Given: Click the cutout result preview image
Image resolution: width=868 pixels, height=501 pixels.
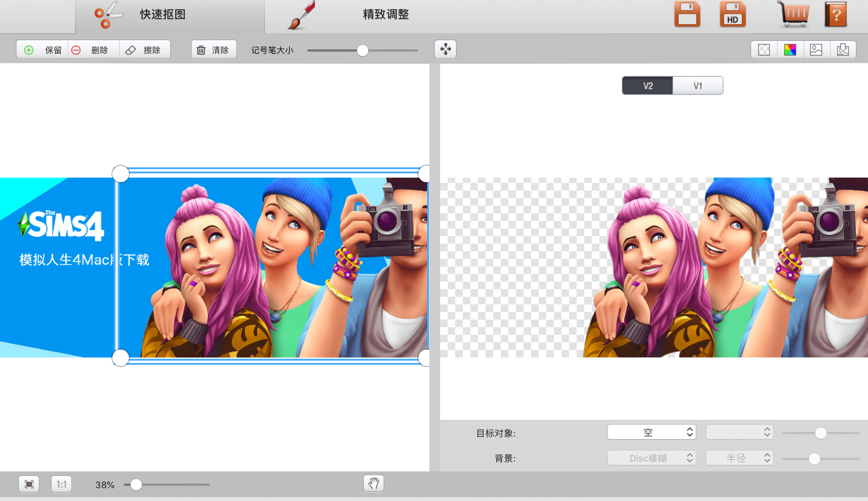Looking at the screenshot, I should click(654, 268).
